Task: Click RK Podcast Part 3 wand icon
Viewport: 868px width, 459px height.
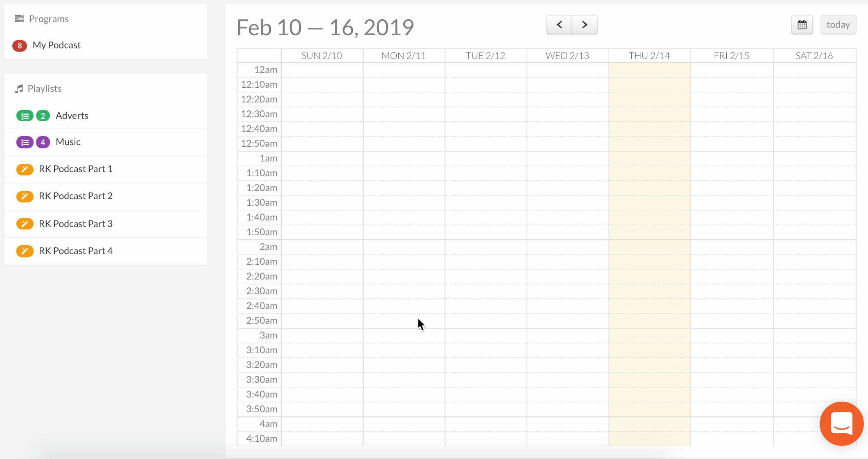Action: point(25,224)
